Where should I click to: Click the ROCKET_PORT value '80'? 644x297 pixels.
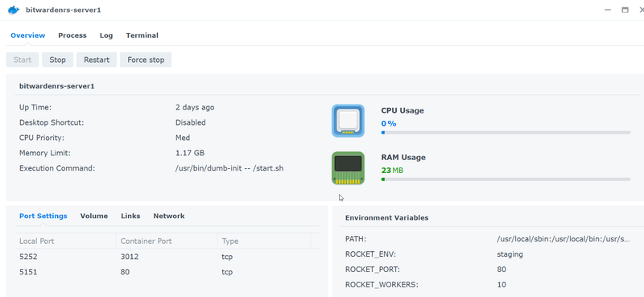501,270
